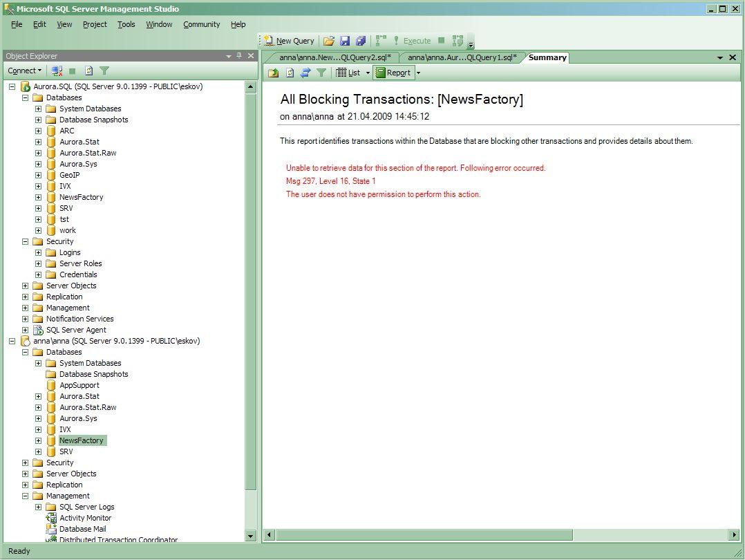Select the anna\anna server icon
The image size is (745, 560).
(x=26, y=341)
